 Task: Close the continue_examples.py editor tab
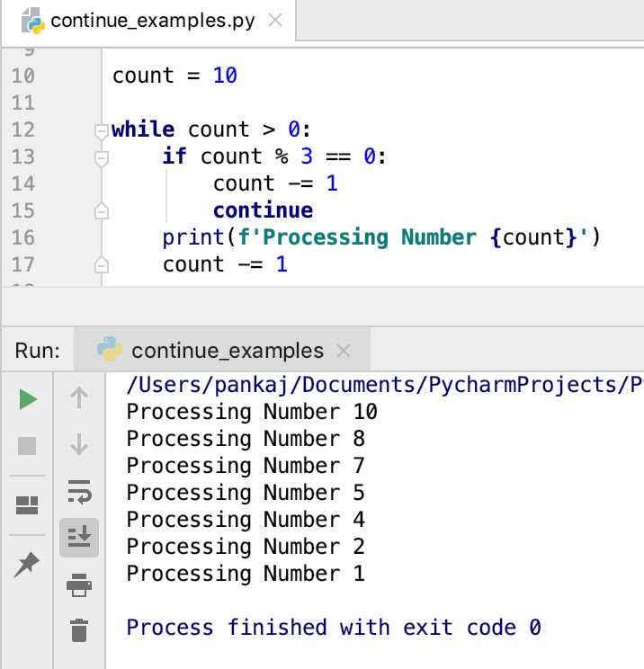click(275, 20)
